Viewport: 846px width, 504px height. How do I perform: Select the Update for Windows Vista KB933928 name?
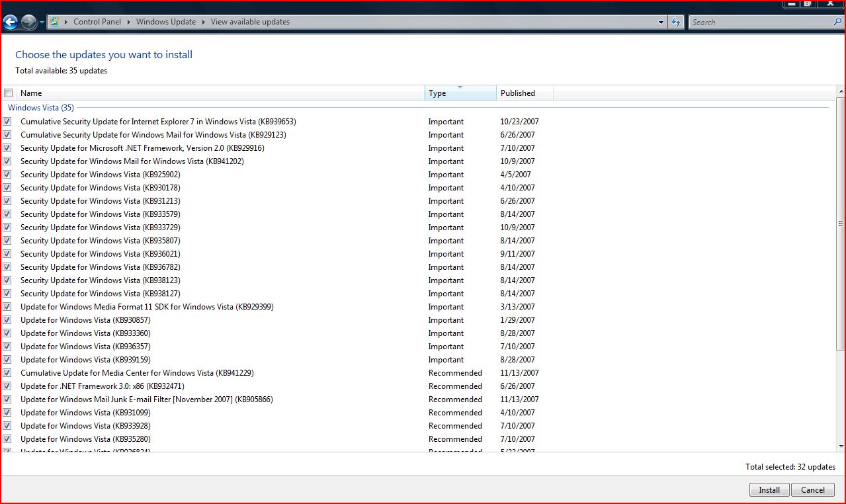(85, 426)
